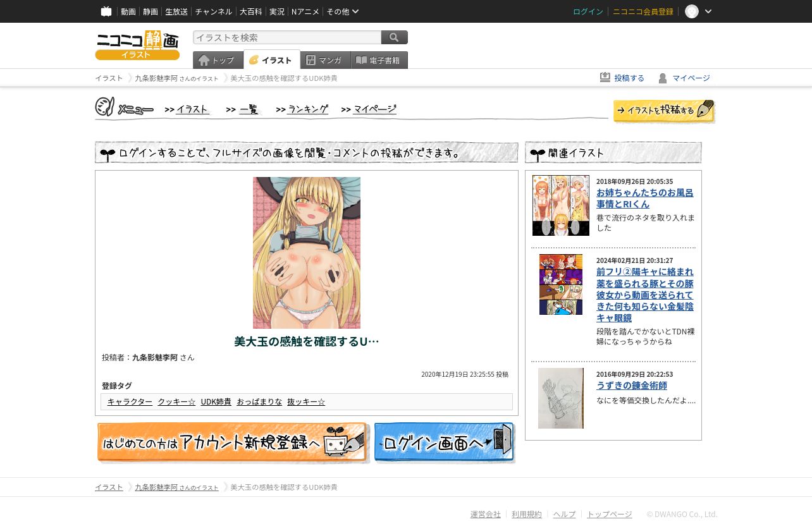The width and height of the screenshot is (812, 531).
Task: Click the sprout icon on login notice header
Action: [x=108, y=154]
